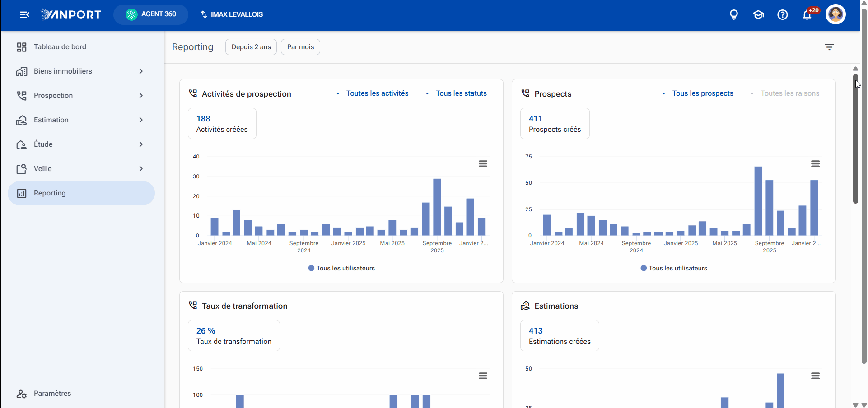Open the Activités de prospection chart menu icon

pyautogui.click(x=483, y=163)
